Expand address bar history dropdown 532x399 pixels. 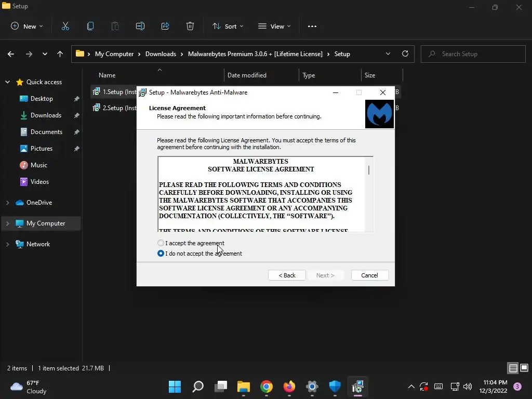388,54
